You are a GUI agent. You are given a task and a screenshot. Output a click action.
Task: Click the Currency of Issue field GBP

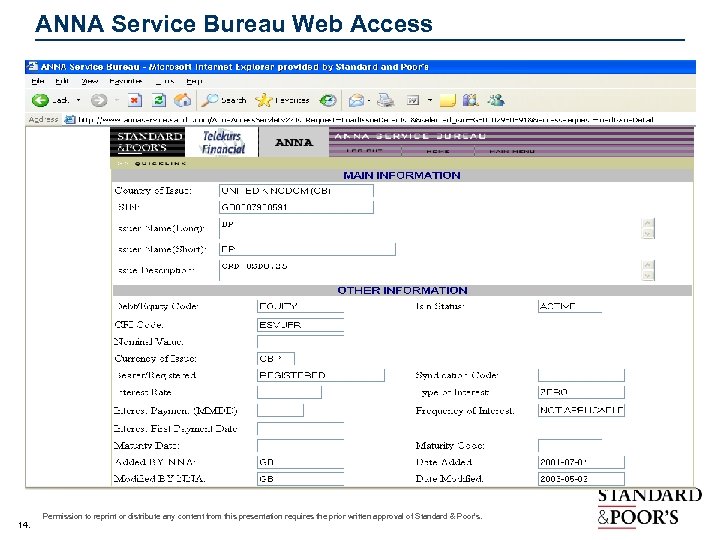click(x=276, y=359)
